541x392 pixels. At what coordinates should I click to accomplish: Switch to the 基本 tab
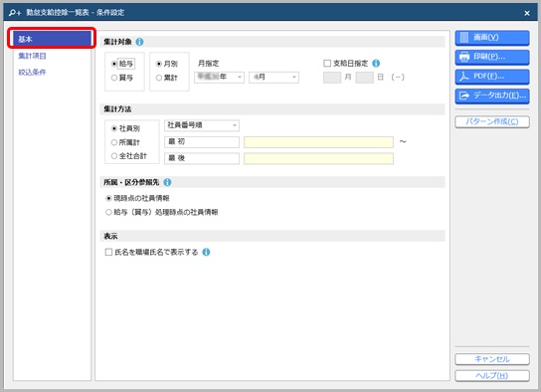pos(53,39)
